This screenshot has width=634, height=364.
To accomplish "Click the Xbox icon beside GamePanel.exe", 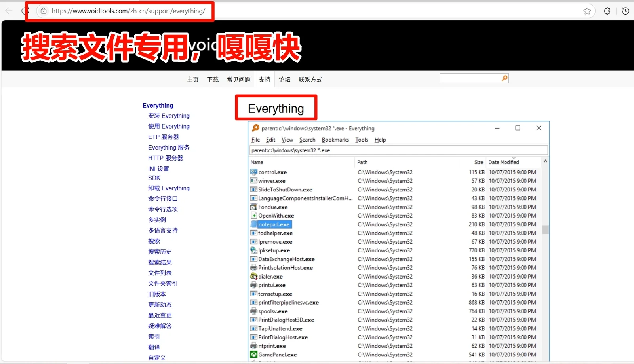I will pos(254,355).
